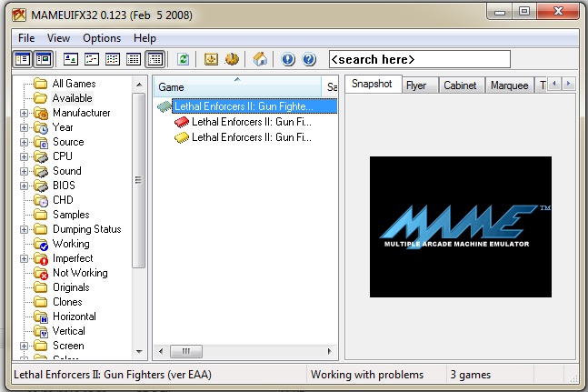
Task: Click the yellow chip icon of the second clone
Action: pos(182,137)
